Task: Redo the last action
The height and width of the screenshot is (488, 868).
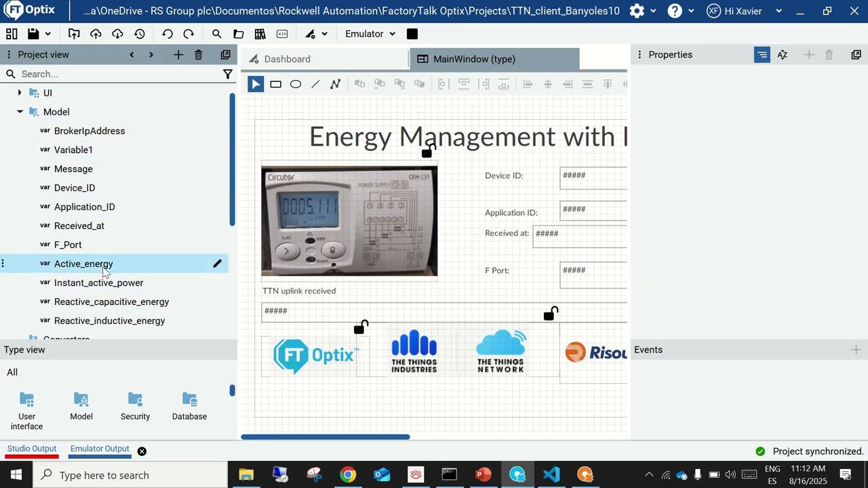Action: pos(189,34)
